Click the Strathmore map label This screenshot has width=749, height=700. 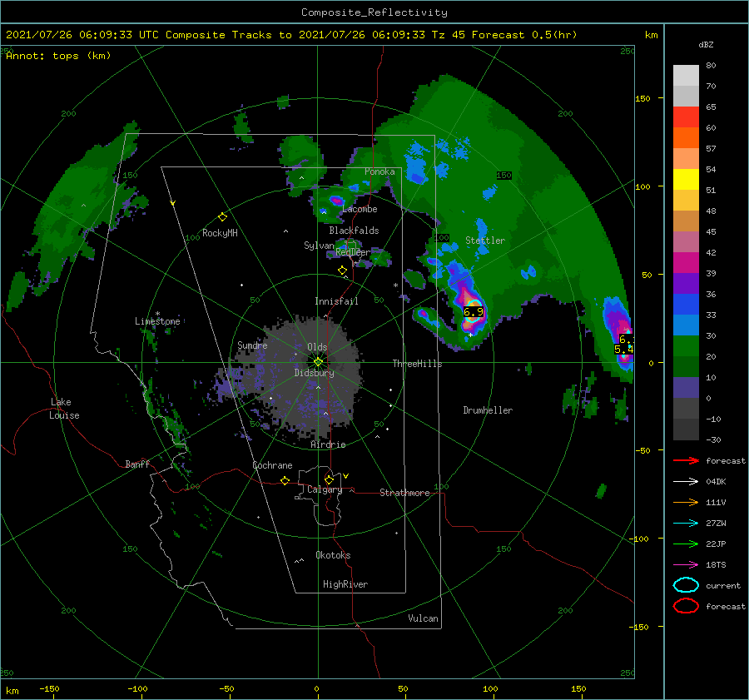click(x=404, y=493)
